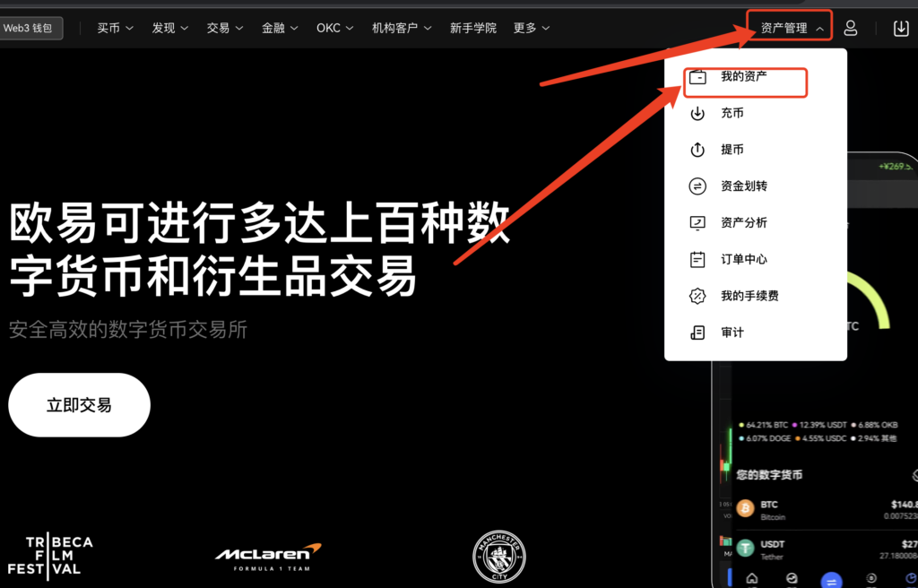Click the Tribeca Film Festival logo
The image size is (918, 588).
[50, 555]
